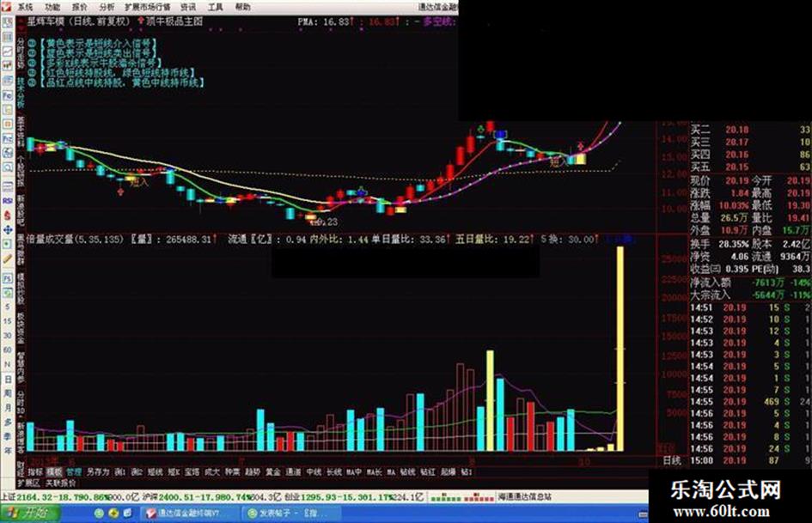Click the candlestick bars icon in left toolbar
812x523 pixels.
coord(7,66)
